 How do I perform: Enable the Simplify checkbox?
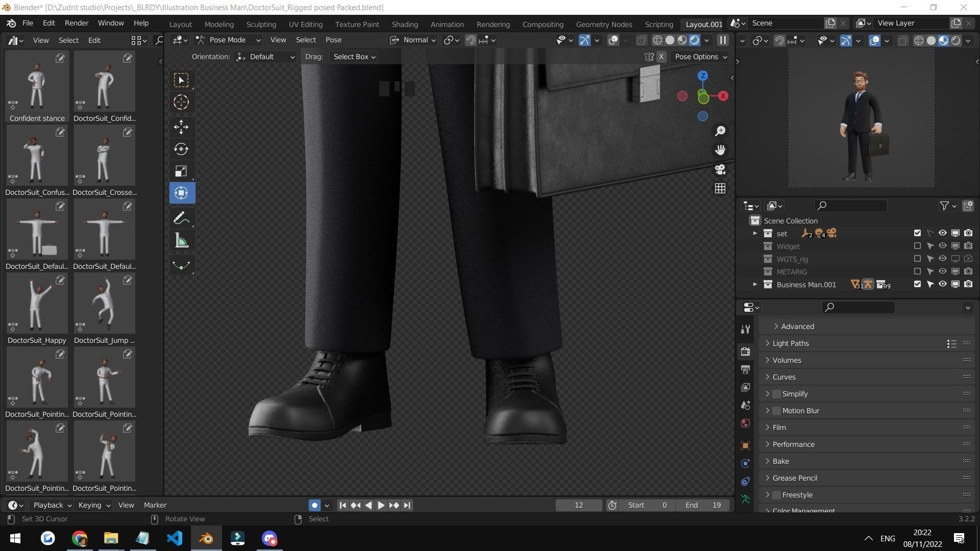[776, 394]
